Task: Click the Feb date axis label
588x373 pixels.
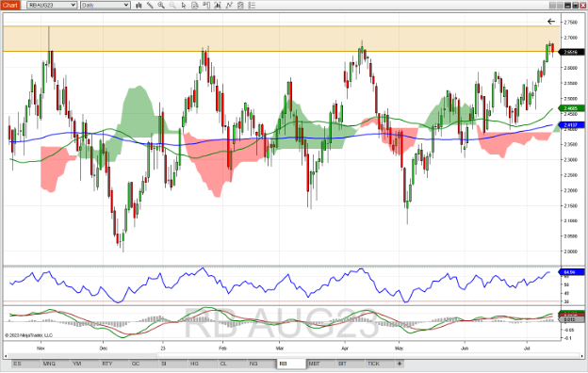Action: [x=222, y=349]
